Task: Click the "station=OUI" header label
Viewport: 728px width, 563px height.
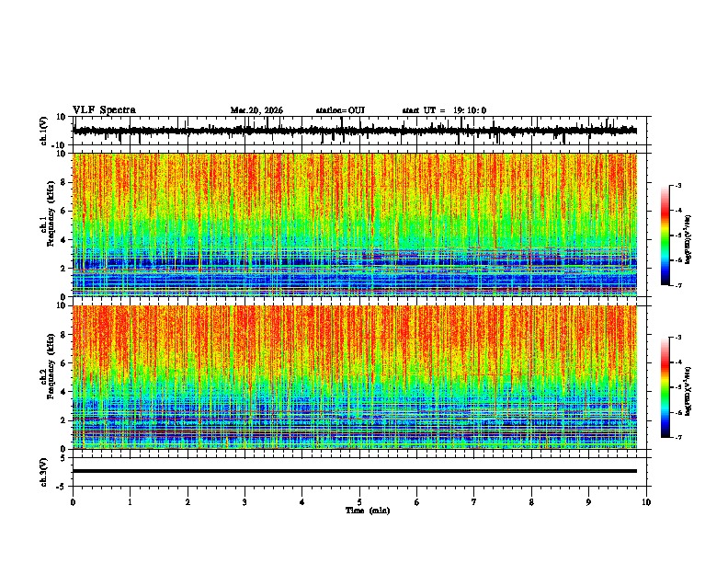Action: [340, 110]
